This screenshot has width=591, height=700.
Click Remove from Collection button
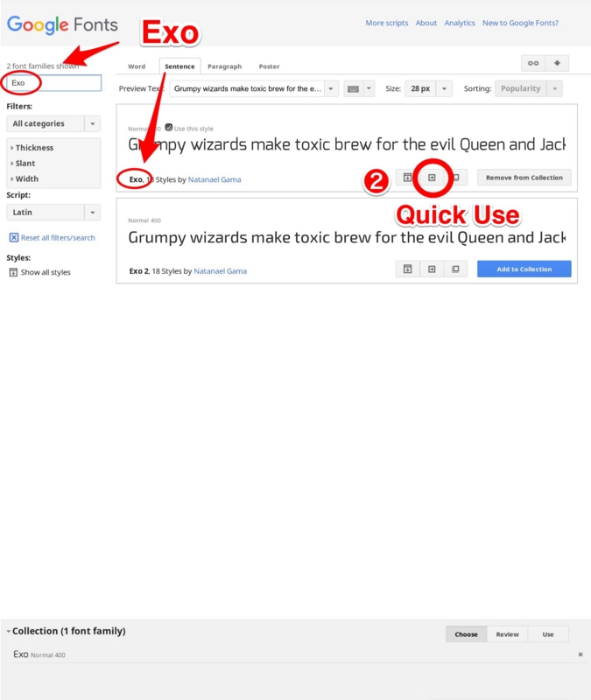click(524, 178)
